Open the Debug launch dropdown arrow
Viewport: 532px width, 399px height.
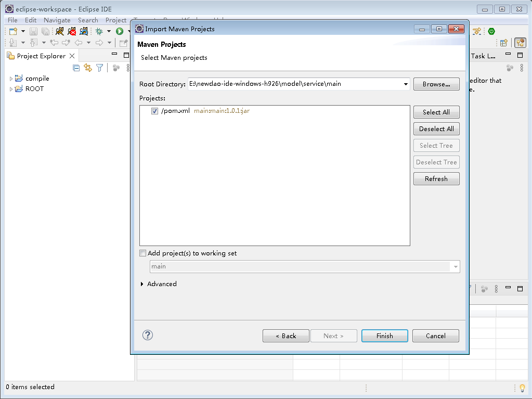point(109,32)
